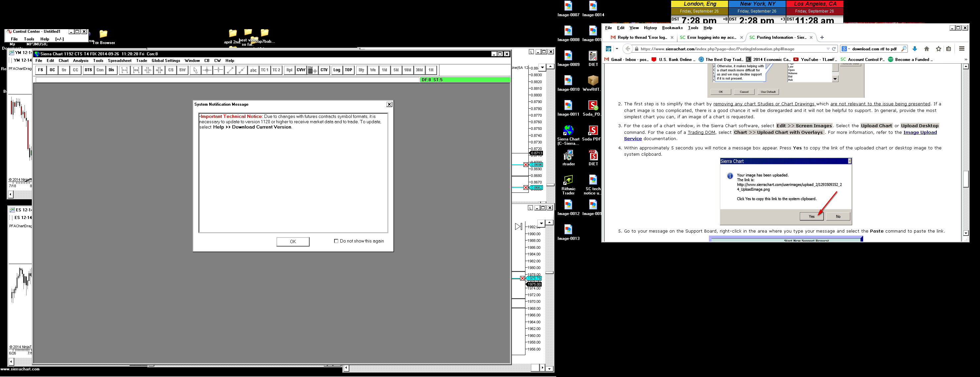The width and height of the screenshot is (980, 377).
Task: Click the Firefox home icon
Action: coord(927,49)
